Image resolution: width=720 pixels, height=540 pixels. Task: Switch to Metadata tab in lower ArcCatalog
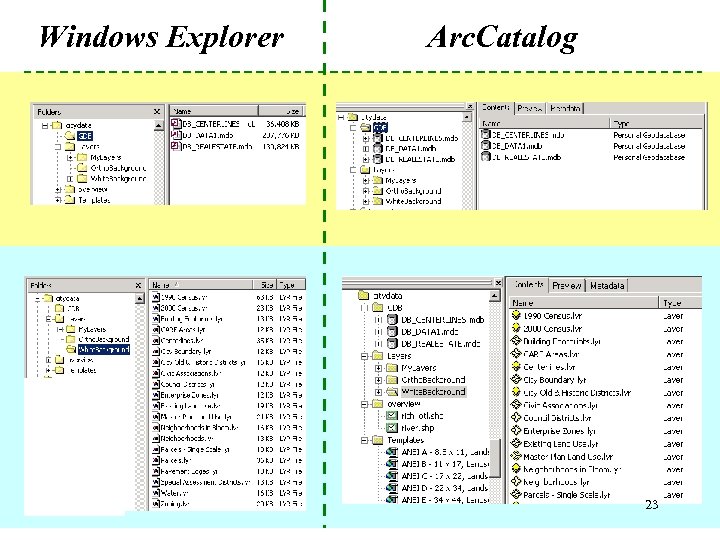(x=607, y=286)
